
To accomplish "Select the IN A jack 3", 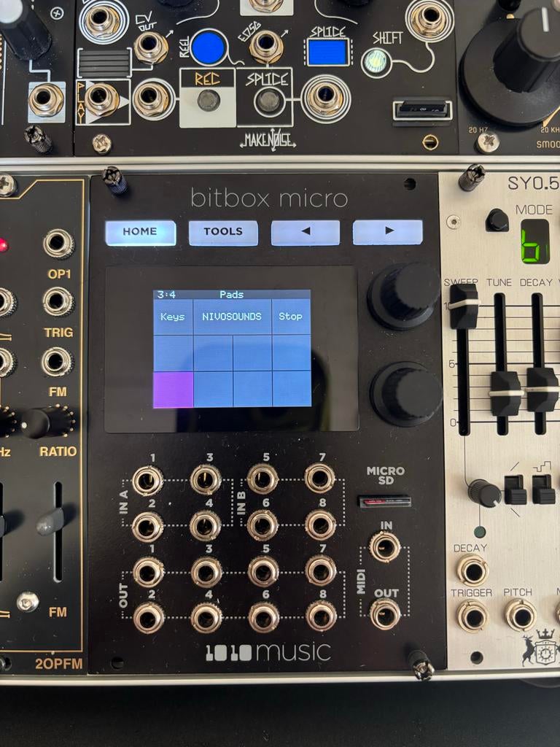I will tap(206, 479).
